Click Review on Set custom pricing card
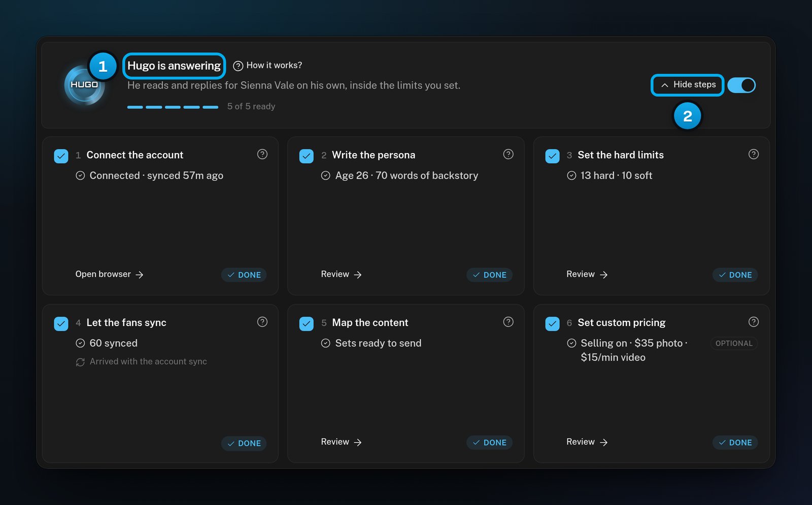 pos(587,442)
